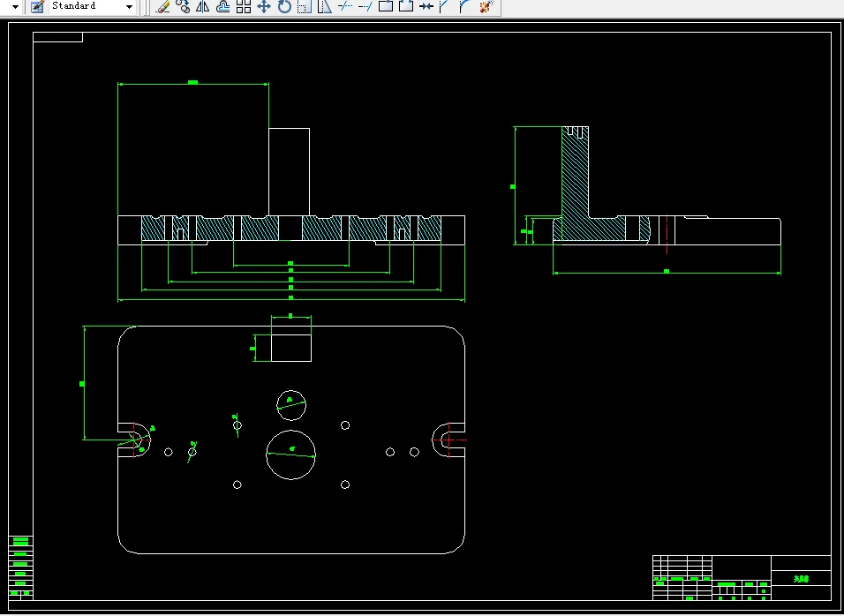Activate the Scale tool
This screenshot has height=616, width=844.
click(304, 6)
